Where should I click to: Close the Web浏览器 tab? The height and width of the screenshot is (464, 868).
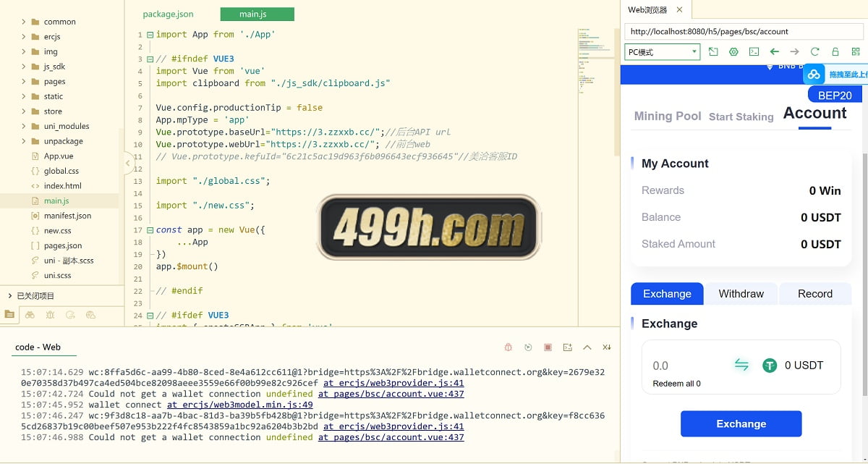pyautogui.click(x=679, y=10)
